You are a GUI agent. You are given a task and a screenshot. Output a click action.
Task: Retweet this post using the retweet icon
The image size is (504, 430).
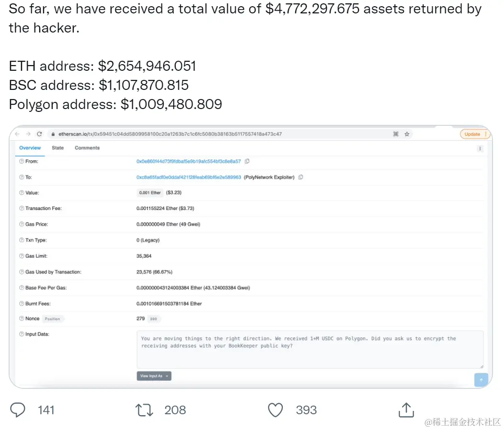click(145, 410)
